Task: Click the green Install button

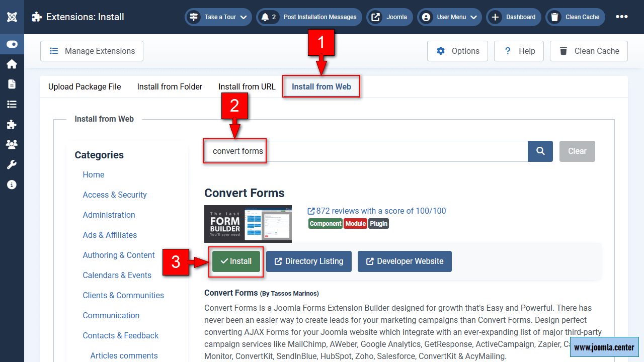Action: point(236,261)
